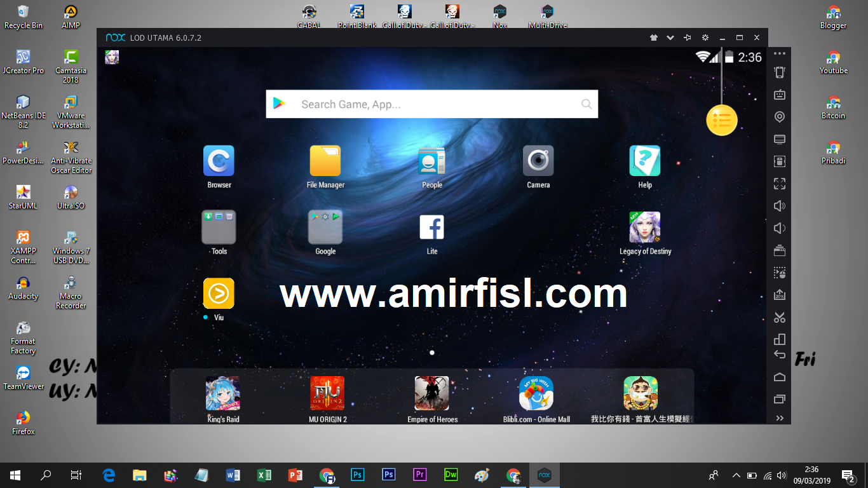Pin the Nox window on top

[x=687, y=37]
